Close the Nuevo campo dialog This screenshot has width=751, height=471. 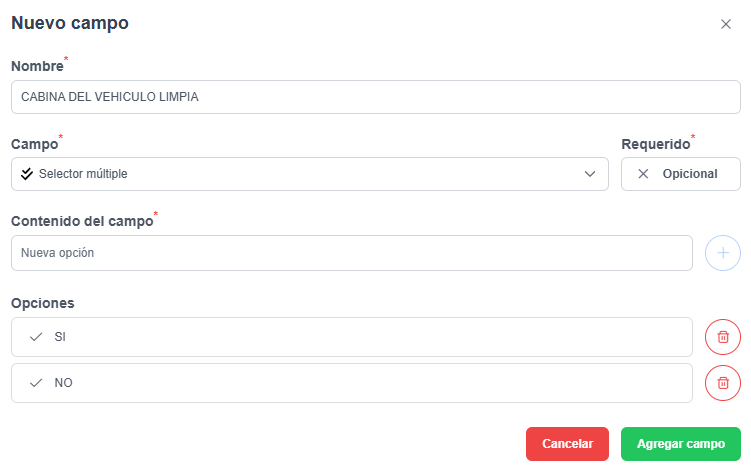coord(726,24)
